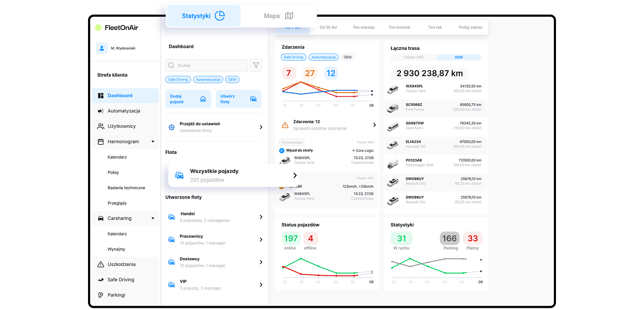Click the 33 Płatny statistic badge

pos(473,238)
